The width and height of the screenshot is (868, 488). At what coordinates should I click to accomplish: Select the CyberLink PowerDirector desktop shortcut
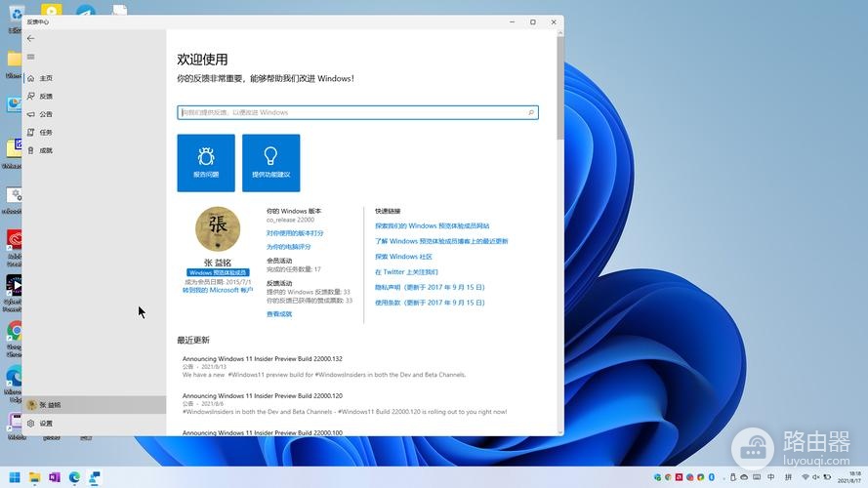pos(14,293)
